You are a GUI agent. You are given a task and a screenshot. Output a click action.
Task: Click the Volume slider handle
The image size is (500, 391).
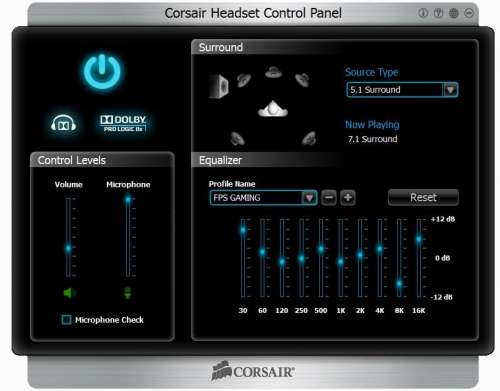point(68,248)
